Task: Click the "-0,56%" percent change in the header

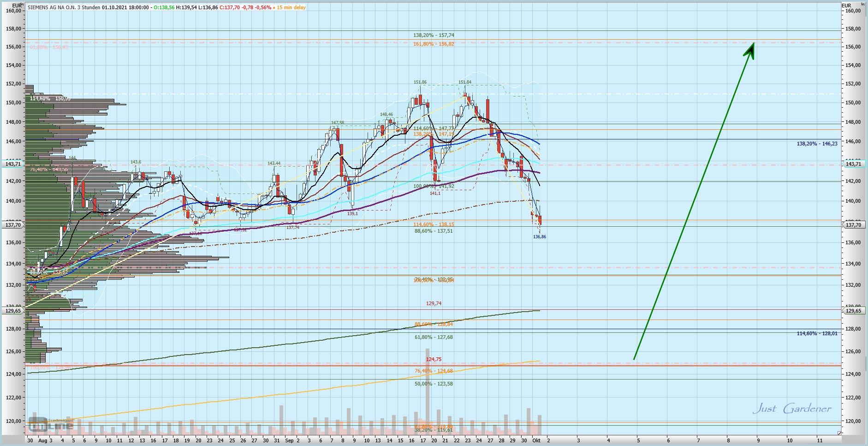Action: 263,7
